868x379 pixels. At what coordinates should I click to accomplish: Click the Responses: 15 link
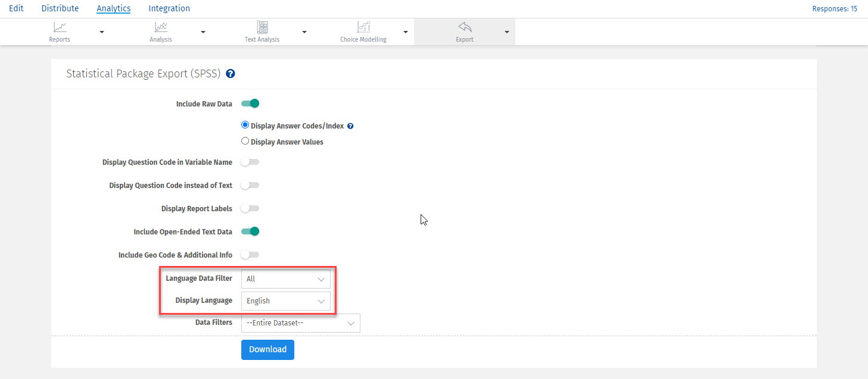pos(834,9)
